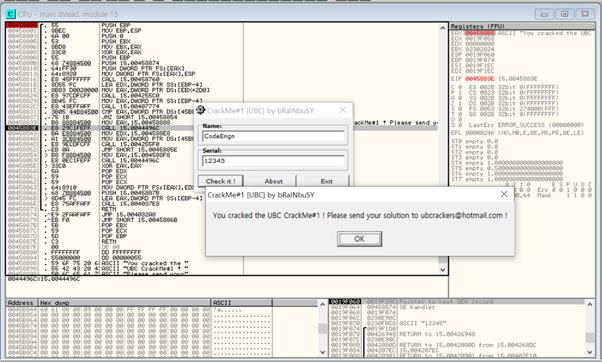Viewport: 602px width, 362px height.
Task: Focus the Serial field containing 12345
Action: (x=273, y=161)
